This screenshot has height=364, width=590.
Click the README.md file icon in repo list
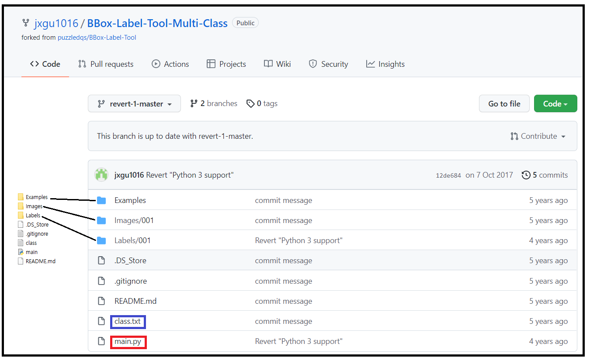pyautogui.click(x=101, y=301)
